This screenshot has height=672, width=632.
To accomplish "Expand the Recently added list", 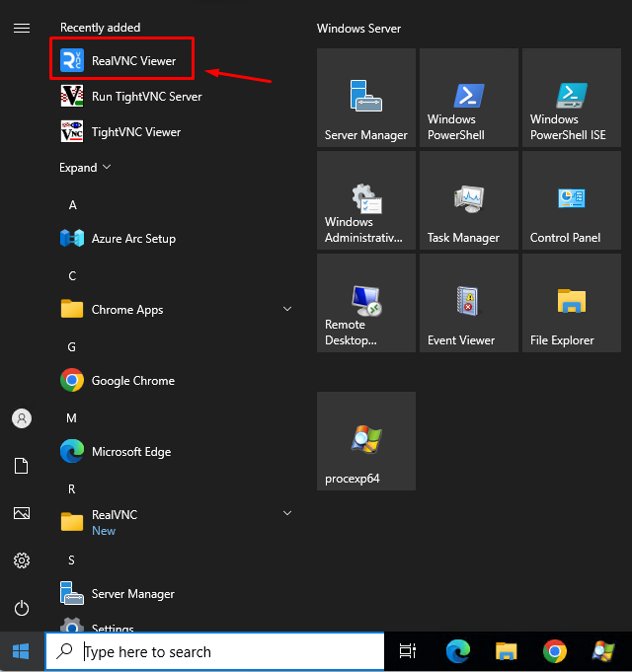I will pyautogui.click(x=85, y=168).
